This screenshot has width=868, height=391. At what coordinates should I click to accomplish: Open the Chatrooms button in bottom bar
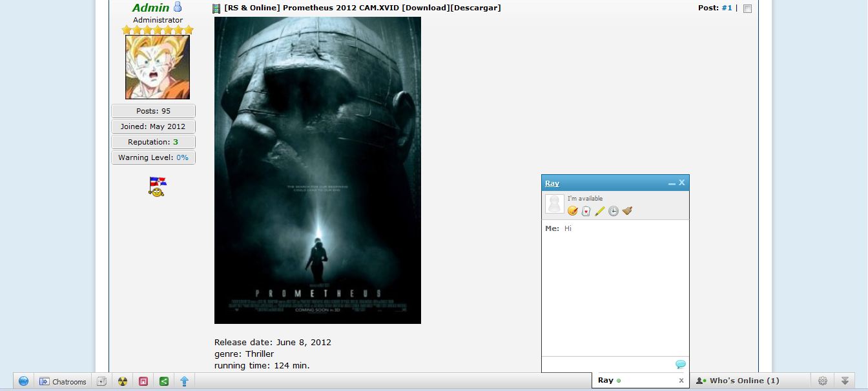pos(63,381)
